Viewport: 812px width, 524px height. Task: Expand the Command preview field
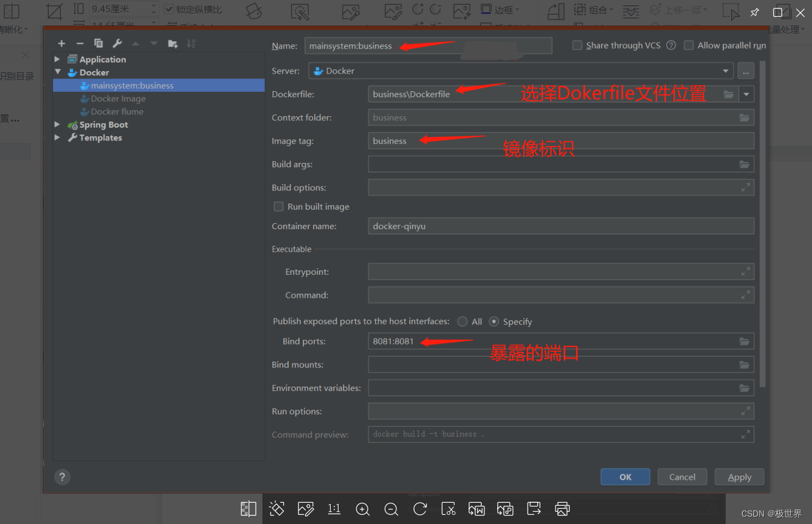tap(746, 434)
